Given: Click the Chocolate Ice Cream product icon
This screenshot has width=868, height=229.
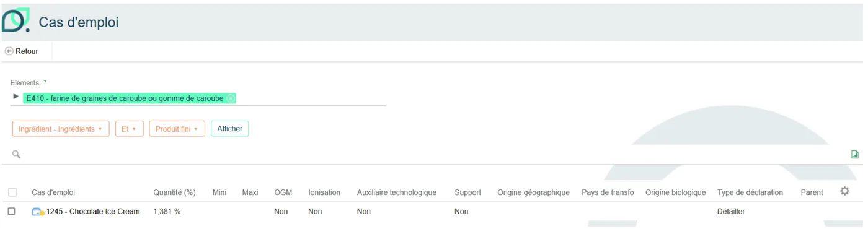Looking at the screenshot, I should click(38, 212).
